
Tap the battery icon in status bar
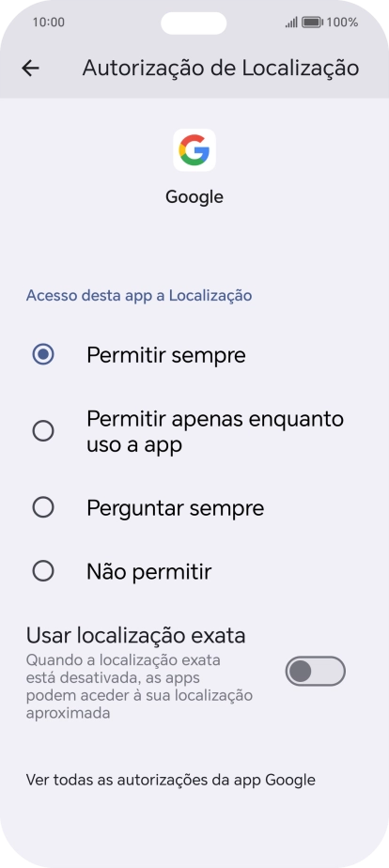(x=313, y=23)
